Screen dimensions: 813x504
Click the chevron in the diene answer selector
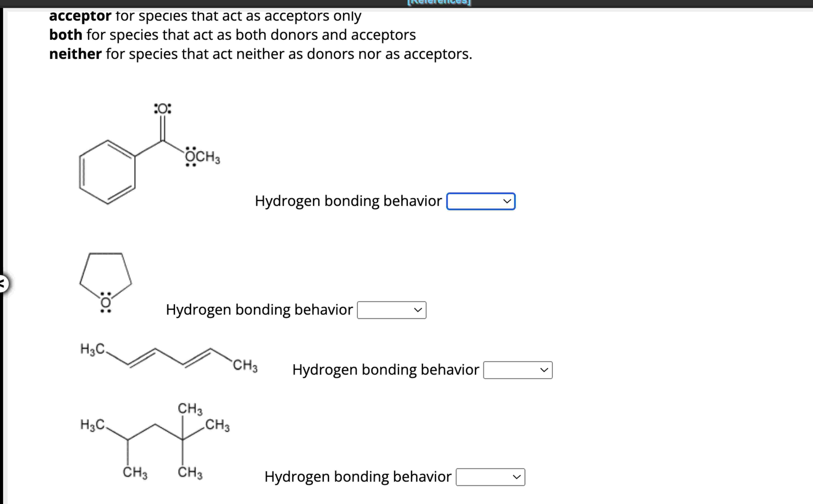544,370
